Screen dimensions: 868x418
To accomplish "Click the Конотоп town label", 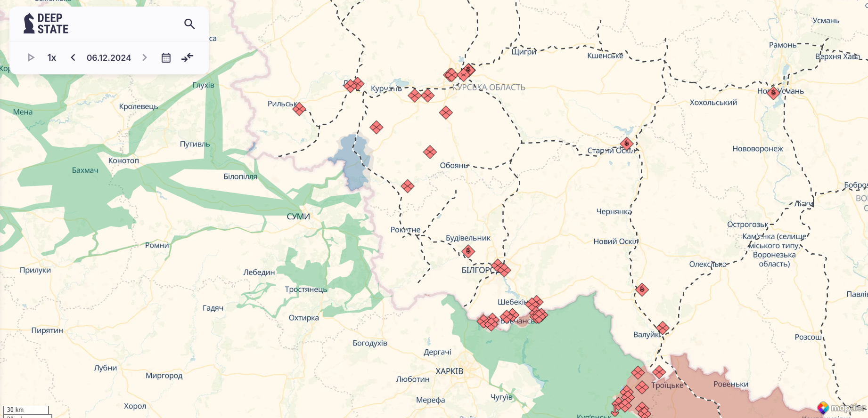I will (123, 161).
